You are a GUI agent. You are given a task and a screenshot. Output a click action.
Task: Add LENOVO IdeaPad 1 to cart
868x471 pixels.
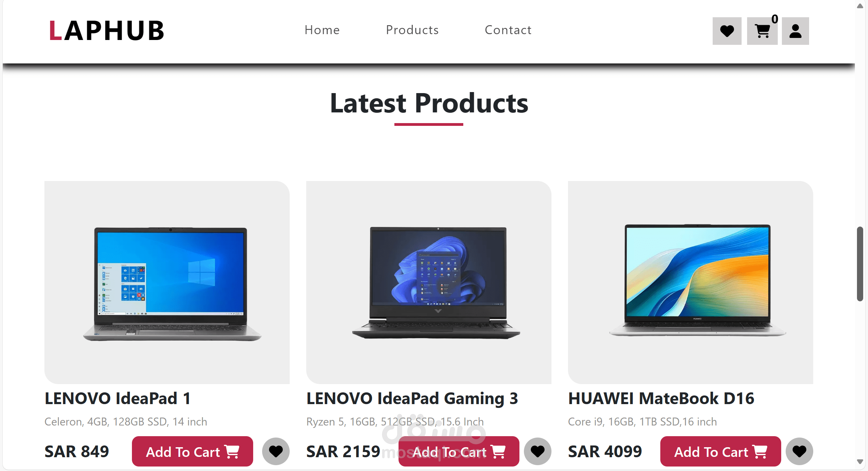click(x=193, y=451)
